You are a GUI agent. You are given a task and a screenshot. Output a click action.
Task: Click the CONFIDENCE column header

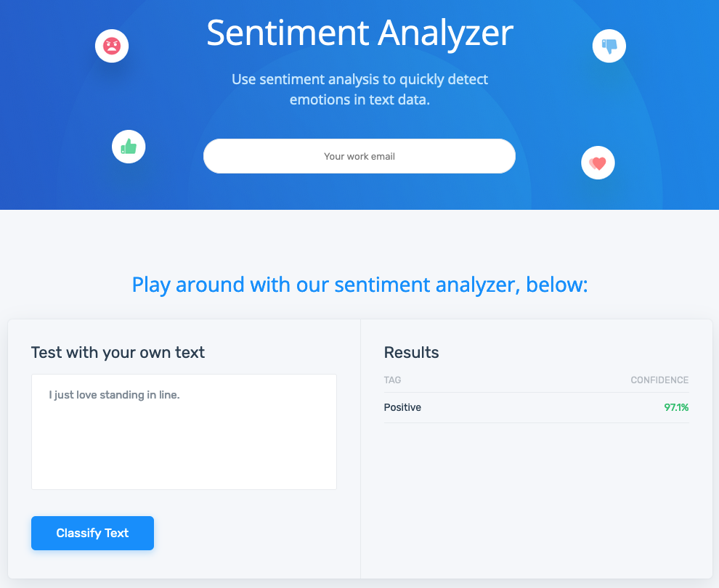(659, 380)
